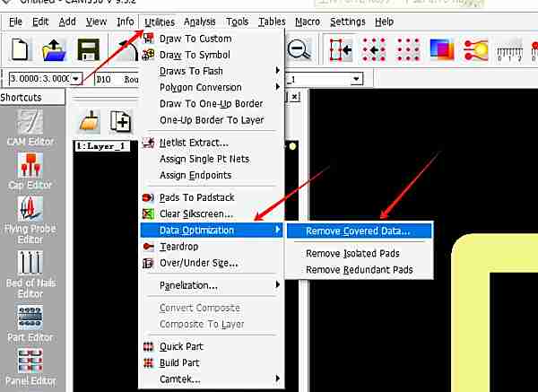Open the Utilities menu
The height and width of the screenshot is (392, 538).
point(160,22)
